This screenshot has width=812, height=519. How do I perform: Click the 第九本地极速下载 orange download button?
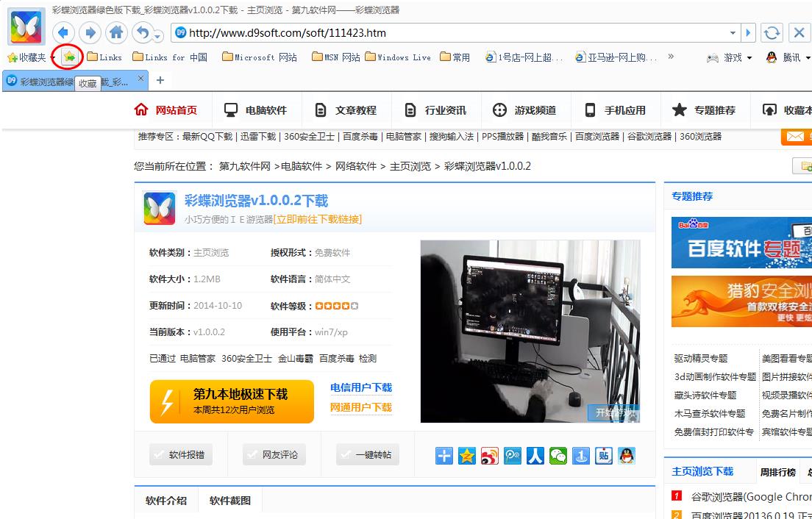pyautogui.click(x=232, y=401)
